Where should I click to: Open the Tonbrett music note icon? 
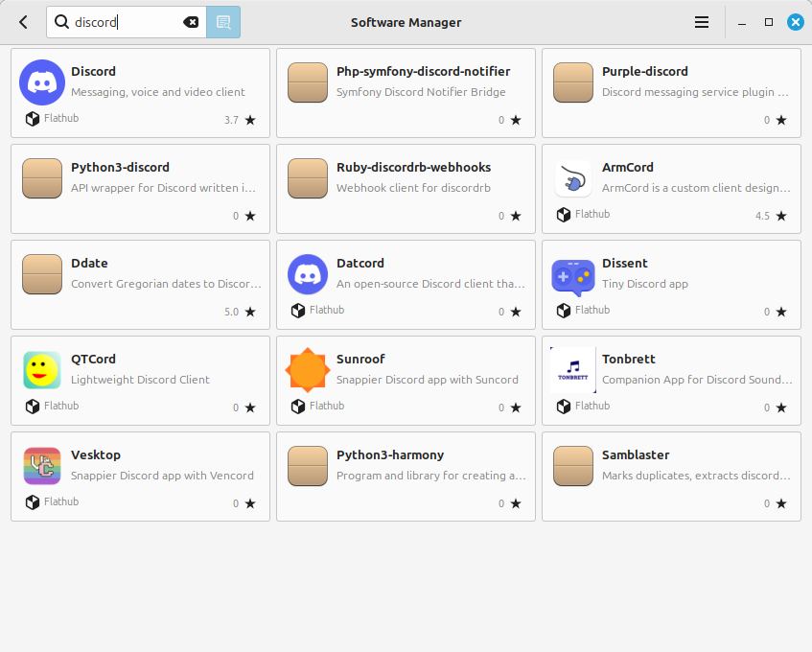[x=573, y=370]
